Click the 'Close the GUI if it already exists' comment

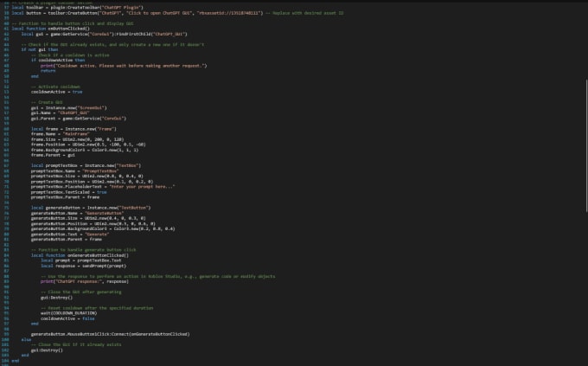pos(76,344)
